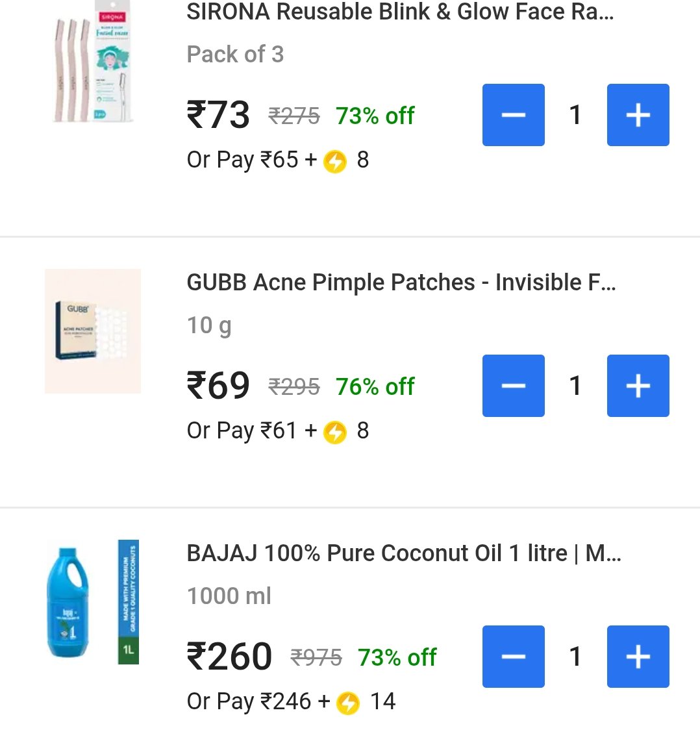
Task: Tap the 76% off discount label
Action: pos(375,386)
